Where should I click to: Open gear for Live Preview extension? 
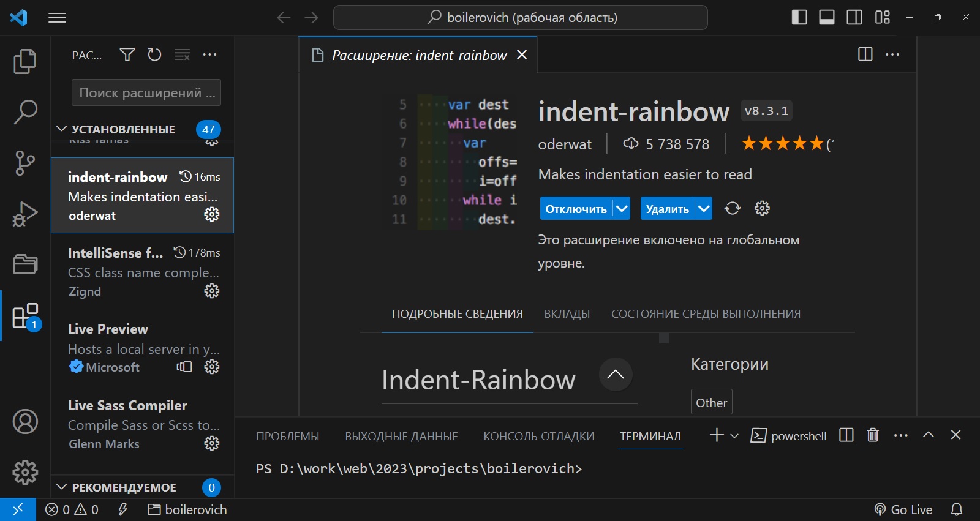212,367
